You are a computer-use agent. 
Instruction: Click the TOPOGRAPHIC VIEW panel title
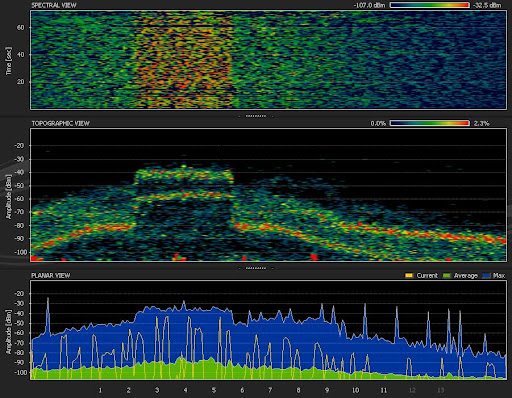tap(60, 123)
